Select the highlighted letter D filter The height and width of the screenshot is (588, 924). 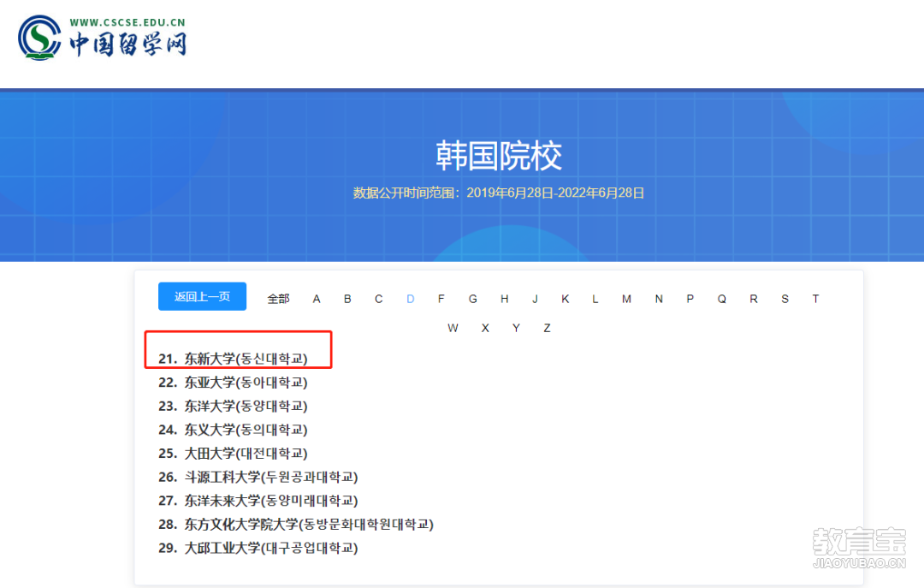click(410, 299)
